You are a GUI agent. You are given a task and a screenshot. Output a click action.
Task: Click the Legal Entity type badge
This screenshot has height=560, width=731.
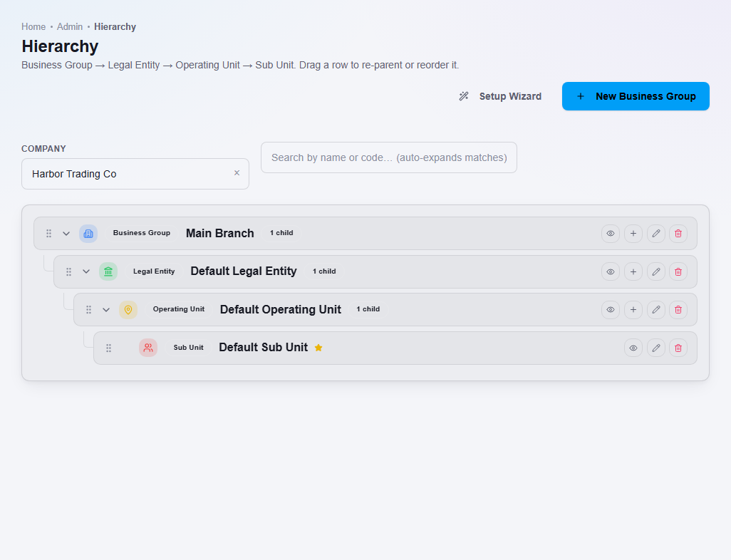154,271
